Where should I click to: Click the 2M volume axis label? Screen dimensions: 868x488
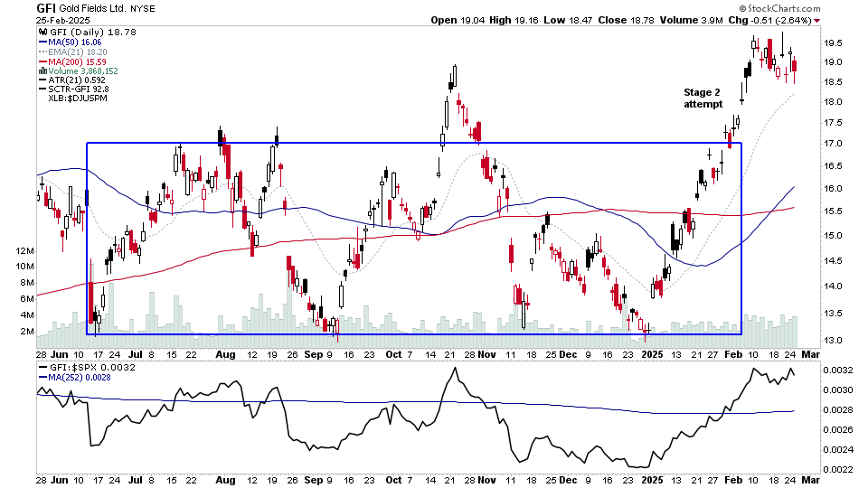click(27, 332)
